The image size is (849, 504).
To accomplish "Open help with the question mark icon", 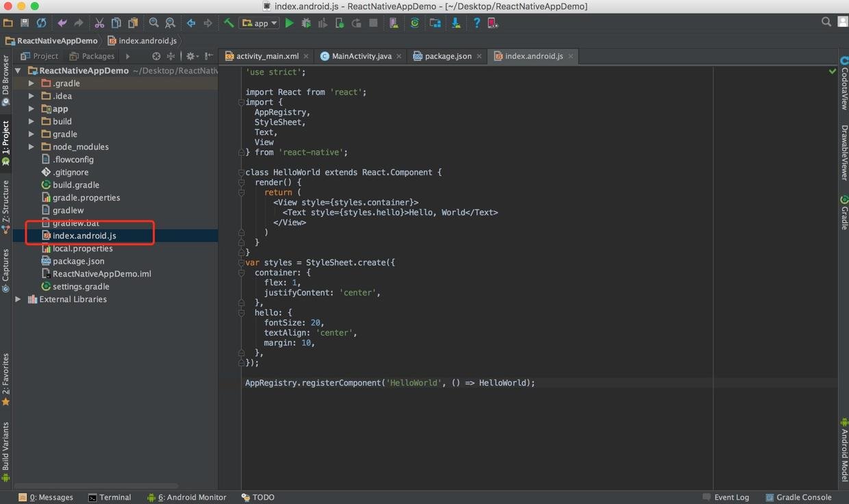I will pyautogui.click(x=477, y=23).
